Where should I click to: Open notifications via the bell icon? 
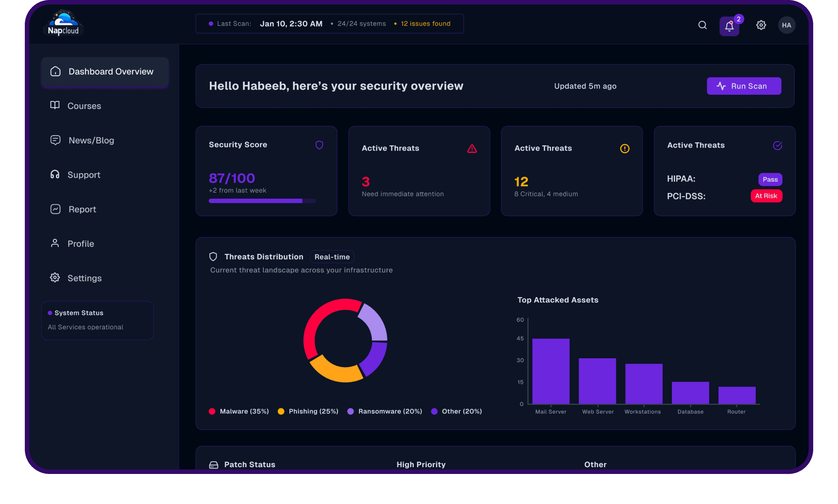click(x=729, y=26)
